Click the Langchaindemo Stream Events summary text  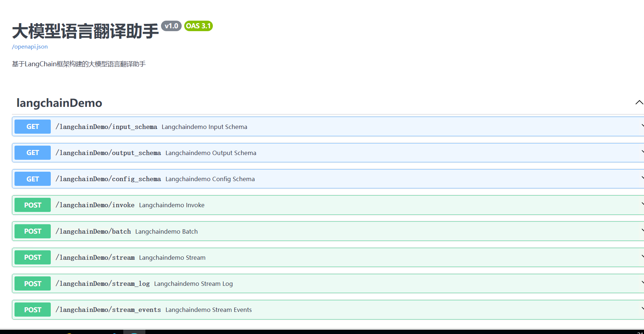tap(209, 310)
